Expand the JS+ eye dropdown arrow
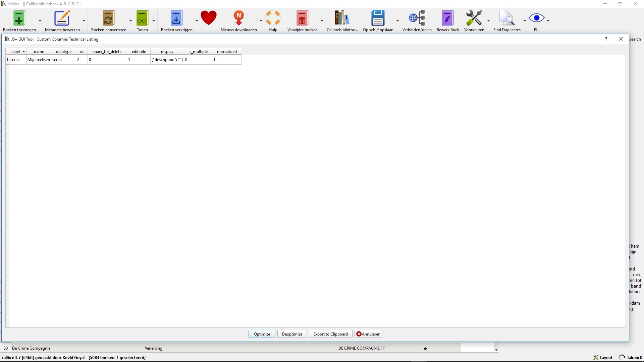 click(x=548, y=20)
